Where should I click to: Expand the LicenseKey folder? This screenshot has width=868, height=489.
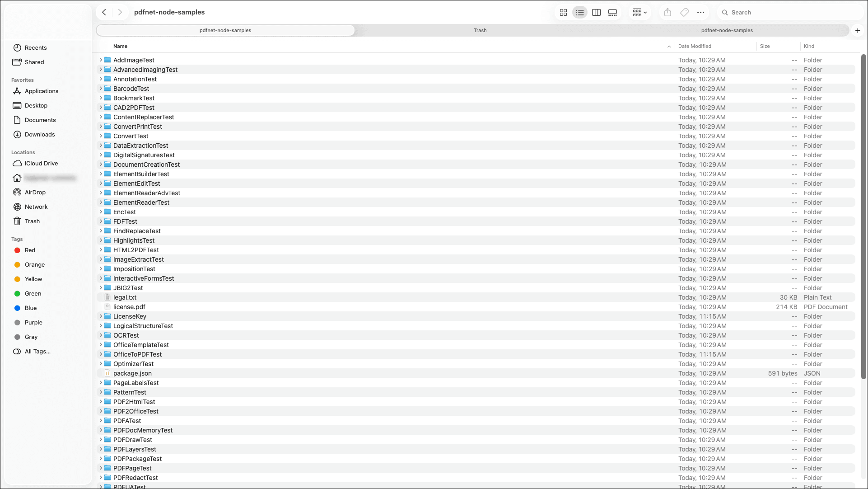click(101, 316)
